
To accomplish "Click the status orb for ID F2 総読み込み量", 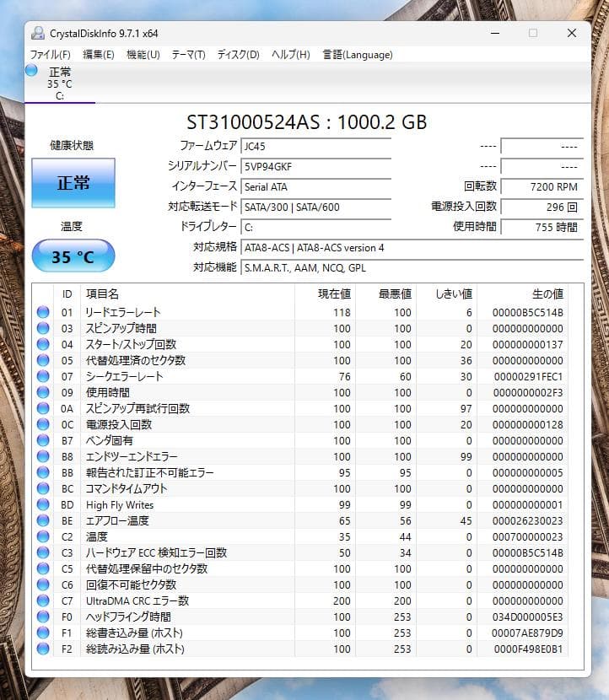I will pyautogui.click(x=43, y=649).
